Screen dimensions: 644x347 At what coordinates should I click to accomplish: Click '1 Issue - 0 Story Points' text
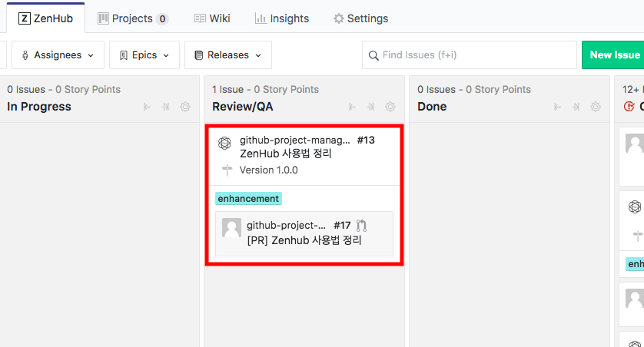[265, 89]
